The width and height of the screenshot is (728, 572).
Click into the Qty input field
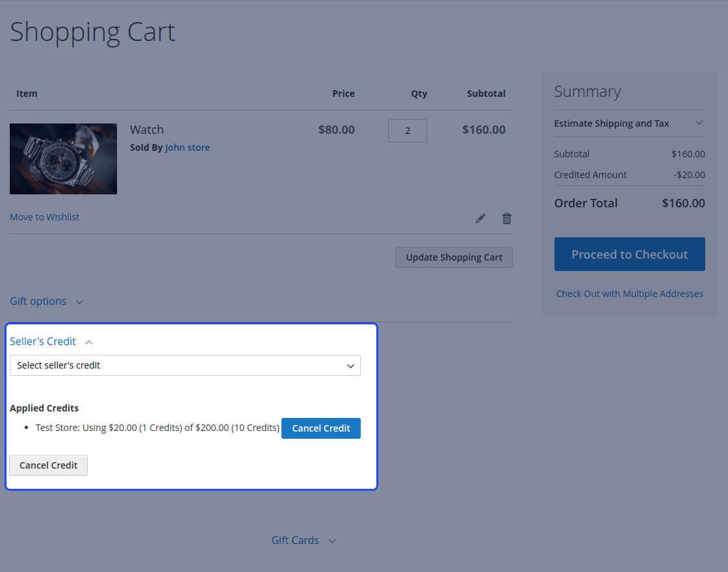(x=407, y=131)
